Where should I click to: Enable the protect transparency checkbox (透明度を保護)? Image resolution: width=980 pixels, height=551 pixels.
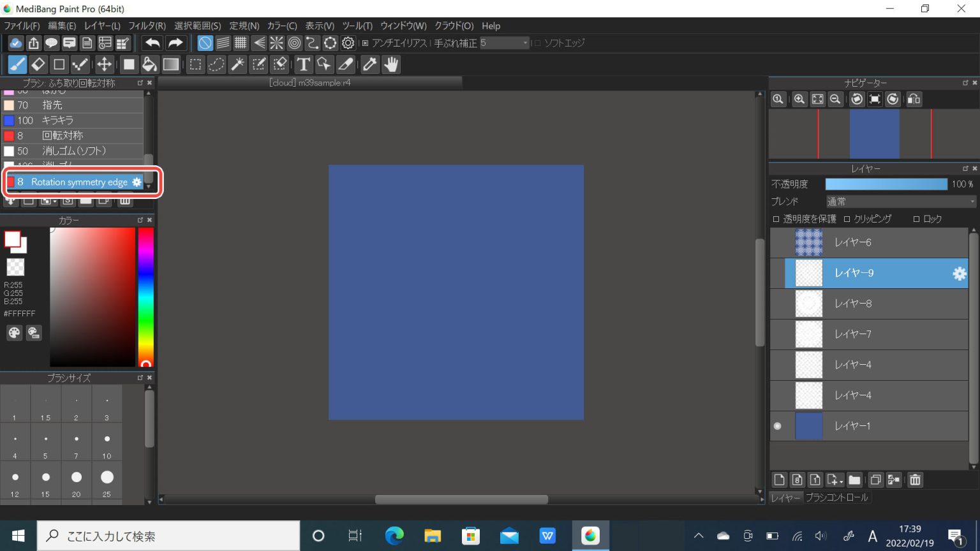pos(776,219)
